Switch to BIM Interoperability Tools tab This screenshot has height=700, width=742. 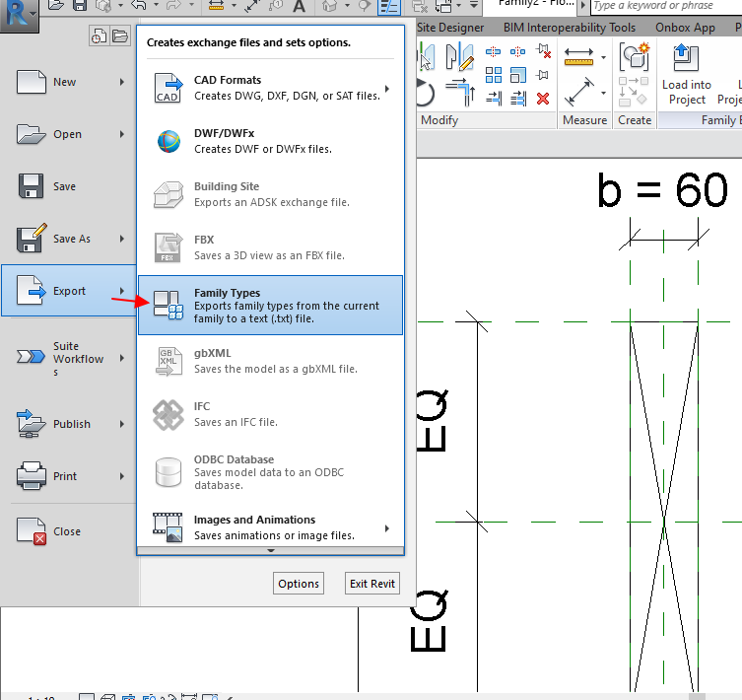click(x=570, y=28)
